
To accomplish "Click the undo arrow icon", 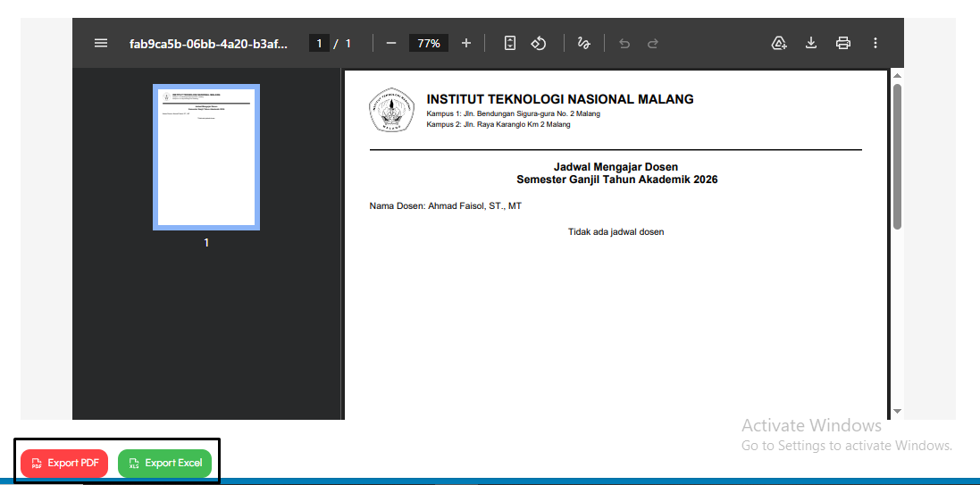I will coord(624,43).
